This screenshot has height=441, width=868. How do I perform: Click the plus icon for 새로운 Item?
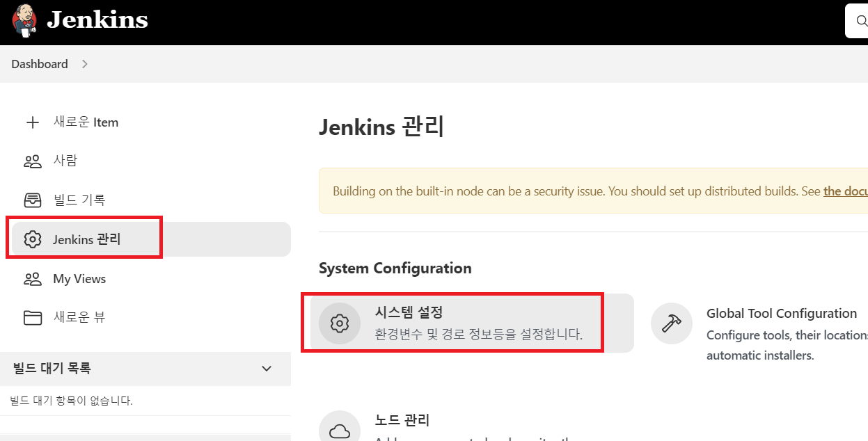point(32,122)
